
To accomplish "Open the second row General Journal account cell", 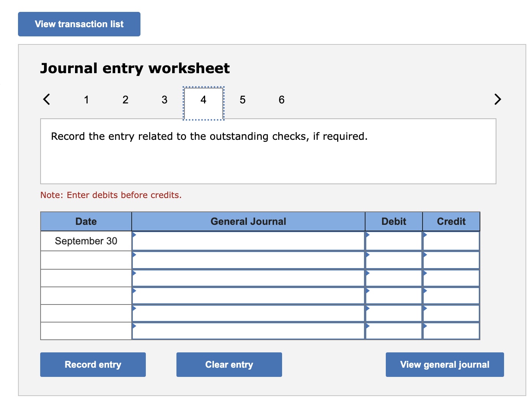I will tap(248, 260).
